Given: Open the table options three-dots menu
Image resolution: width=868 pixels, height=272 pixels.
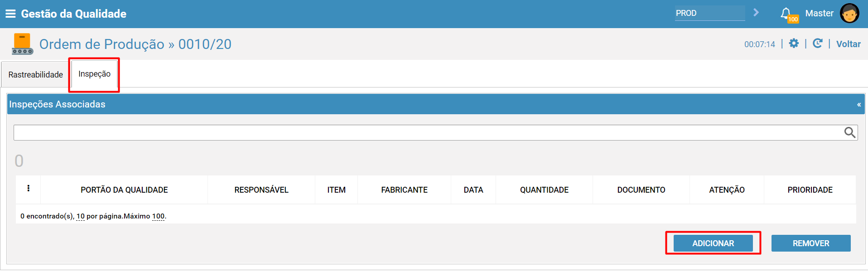Looking at the screenshot, I should [28, 188].
